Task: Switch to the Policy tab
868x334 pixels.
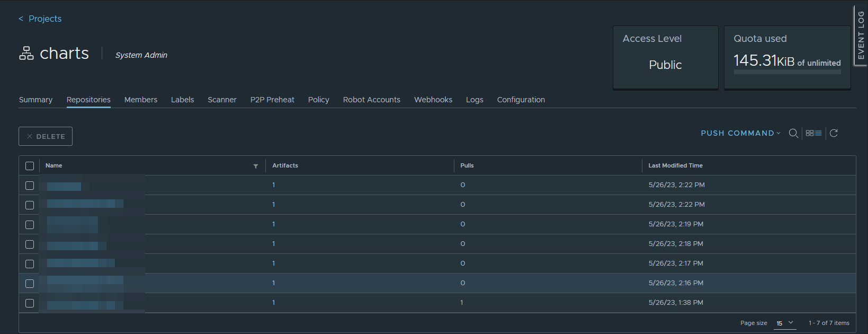Action: click(319, 100)
